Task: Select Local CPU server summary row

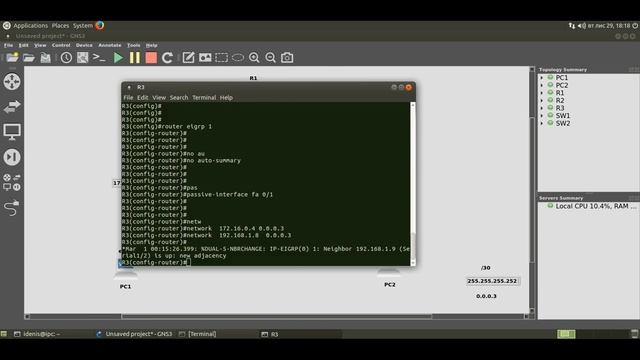Action: pos(588,206)
